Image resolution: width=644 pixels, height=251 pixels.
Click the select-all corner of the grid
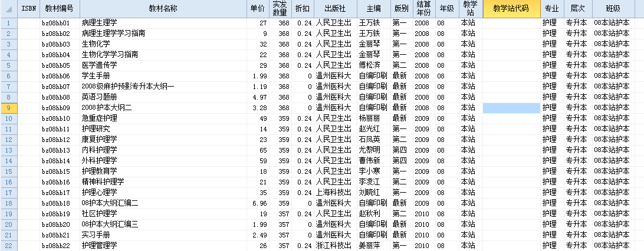click(x=9, y=9)
